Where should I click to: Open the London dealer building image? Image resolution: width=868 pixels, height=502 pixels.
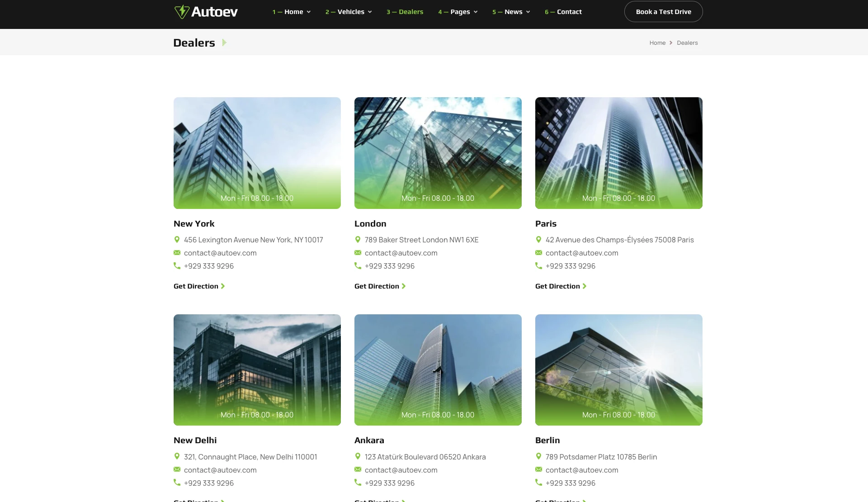click(438, 153)
